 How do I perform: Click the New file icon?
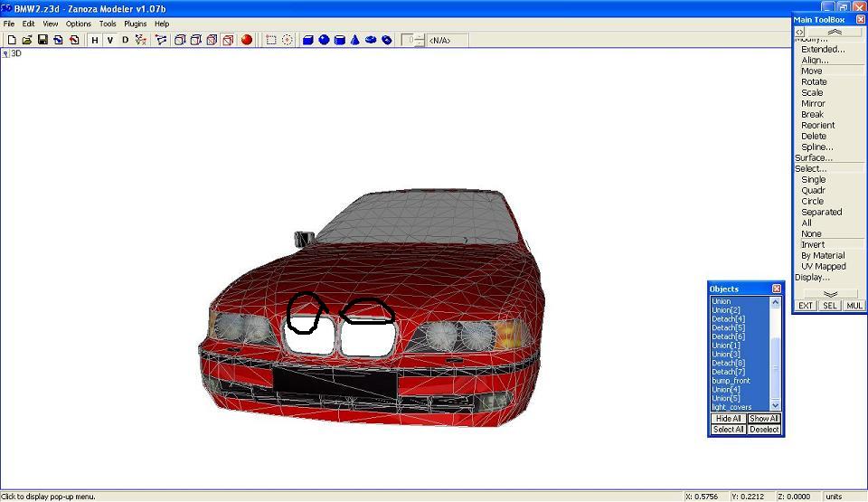pyautogui.click(x=12, y=40)
